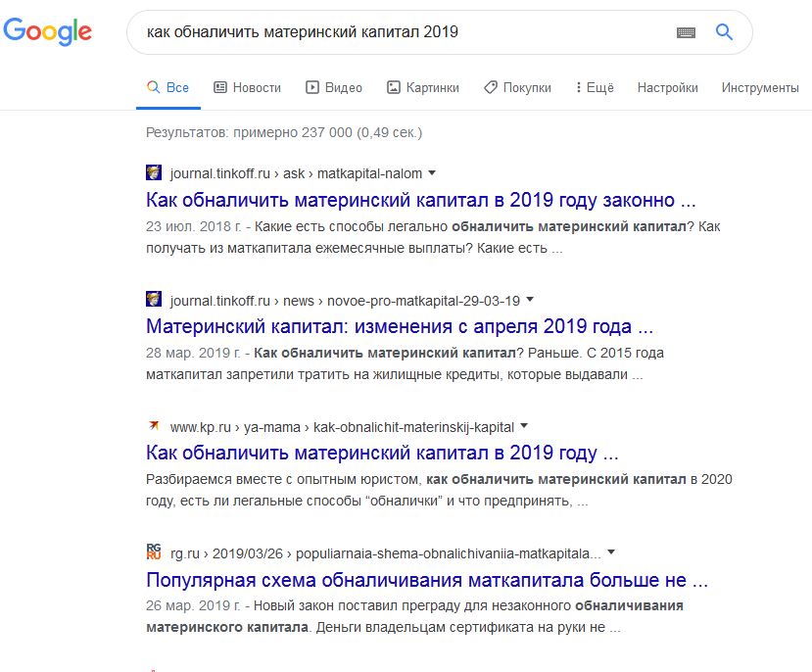Click the kp.ru favicon icon

pos(154,425)
